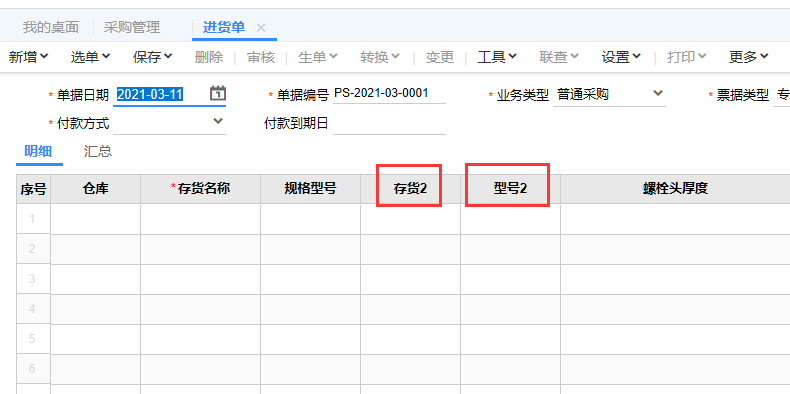Click the 存货2 column header
Viewport: 790px width, 394px height.
pyautogui.click(x=410, y=189)
